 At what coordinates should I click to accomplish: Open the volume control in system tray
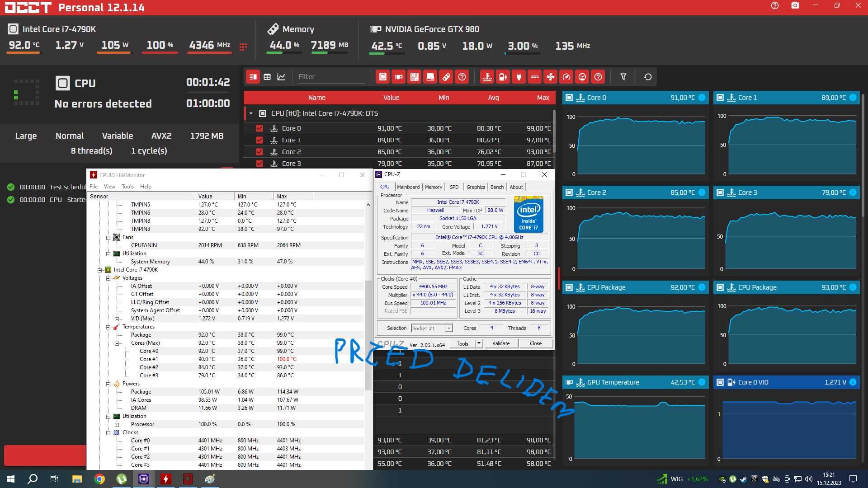click(x=809, y=479)
